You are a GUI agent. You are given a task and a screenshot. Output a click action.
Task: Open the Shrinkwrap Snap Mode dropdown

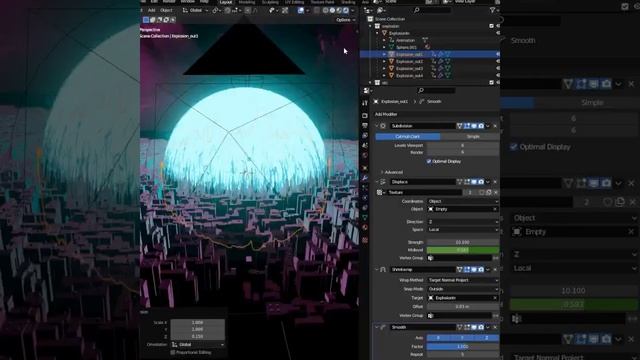tap(463, 289)
